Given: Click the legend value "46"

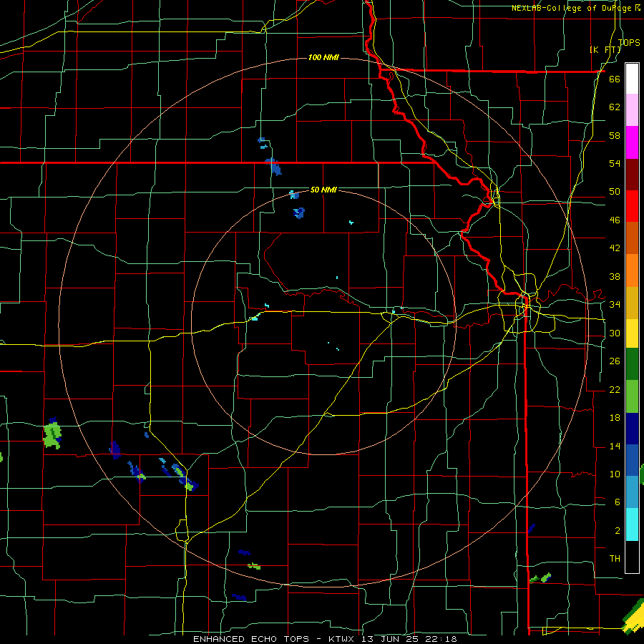Looking at the screenshot, I should pyautogui.click(x=615, y=220).
